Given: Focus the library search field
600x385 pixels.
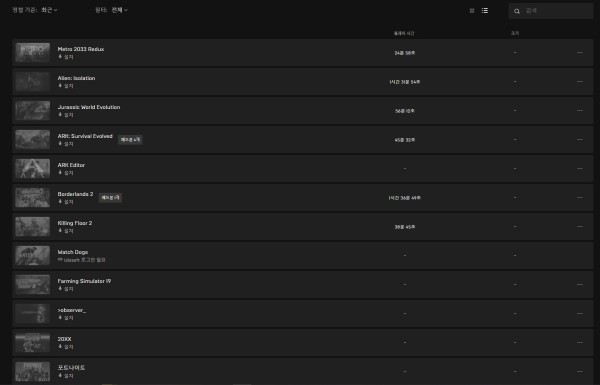Looking at the screenshot, I should point(551,11).
